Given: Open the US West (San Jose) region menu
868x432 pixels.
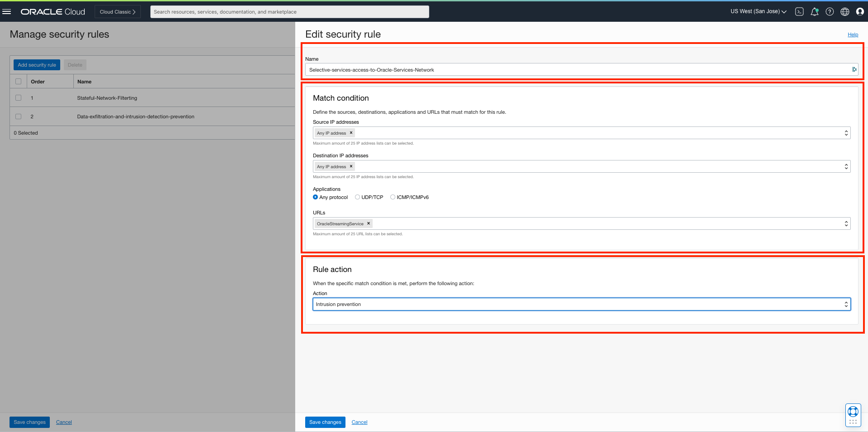Looking at the screenshot, I should (758, 11).
